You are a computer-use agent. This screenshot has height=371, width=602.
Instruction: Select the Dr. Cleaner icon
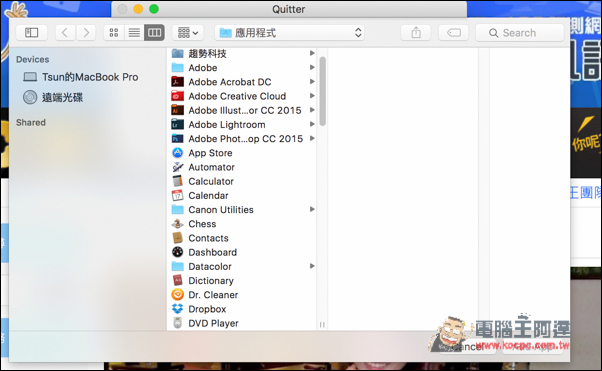(177, 295)
